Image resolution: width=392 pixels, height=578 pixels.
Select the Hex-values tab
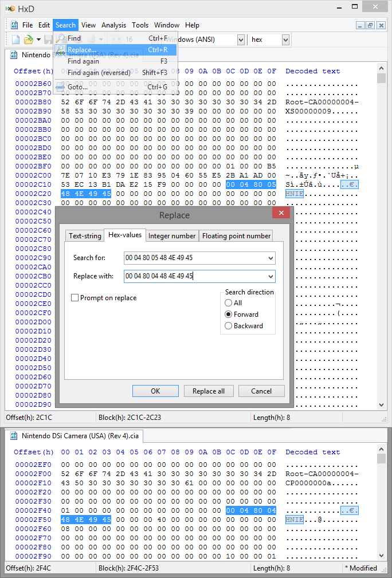(x=124, y=235)
